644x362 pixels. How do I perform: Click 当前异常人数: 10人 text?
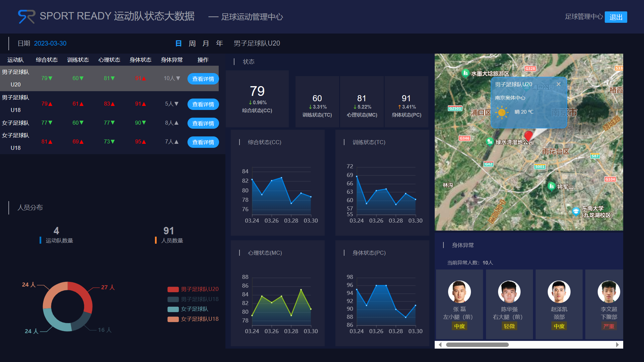(470, 263)
